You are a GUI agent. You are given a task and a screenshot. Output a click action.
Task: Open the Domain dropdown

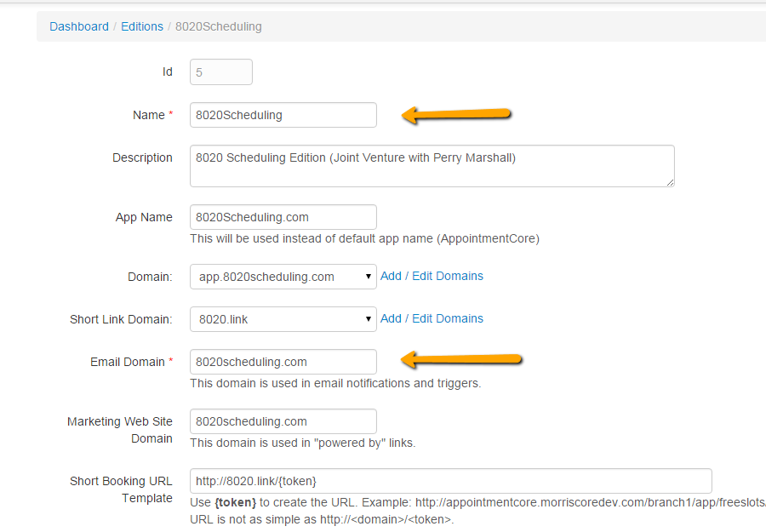coord(283,277)
